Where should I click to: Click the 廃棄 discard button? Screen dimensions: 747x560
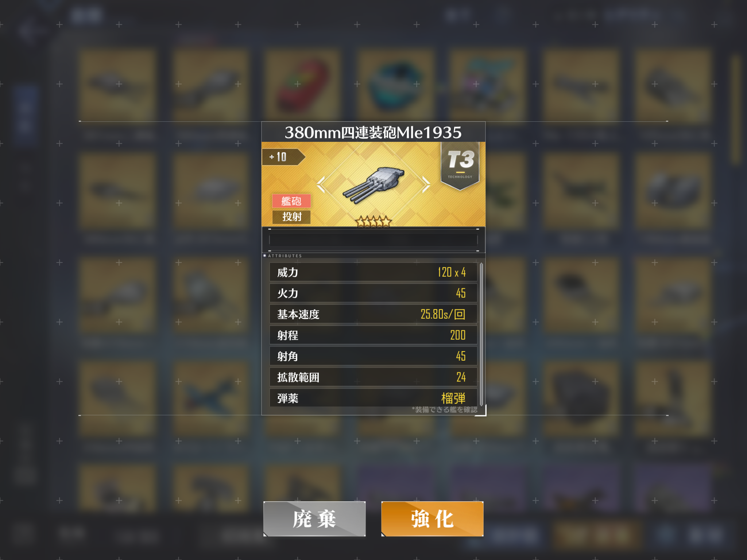[314, 518]
